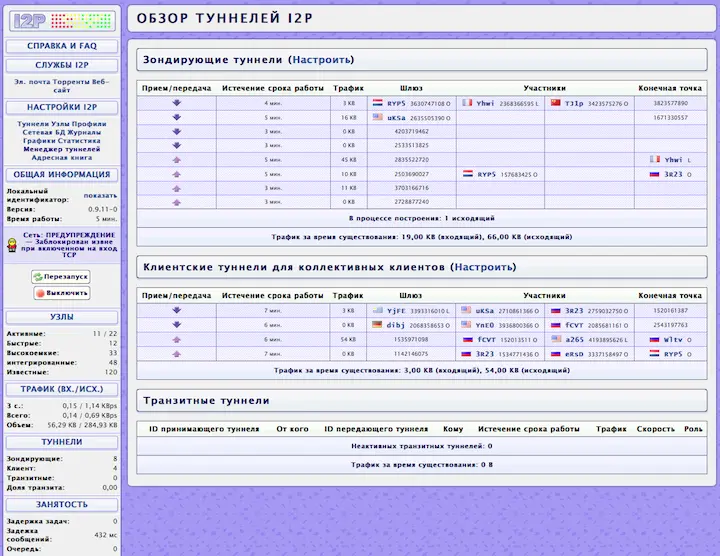Click the Russian flag beside endpoint wltv
Image resolution: width=720 pixels, height=556 pixels.
(654, 339)
